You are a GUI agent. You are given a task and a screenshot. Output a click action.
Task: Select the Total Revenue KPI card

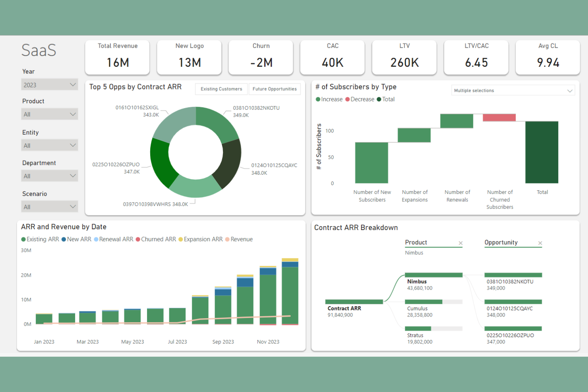click(117, 57)
